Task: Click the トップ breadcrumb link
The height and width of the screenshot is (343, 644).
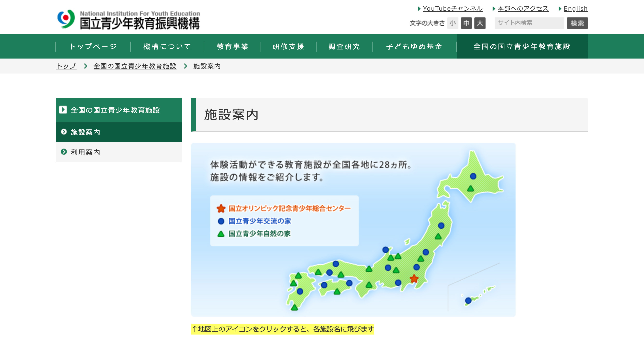Action: [66, 66]
